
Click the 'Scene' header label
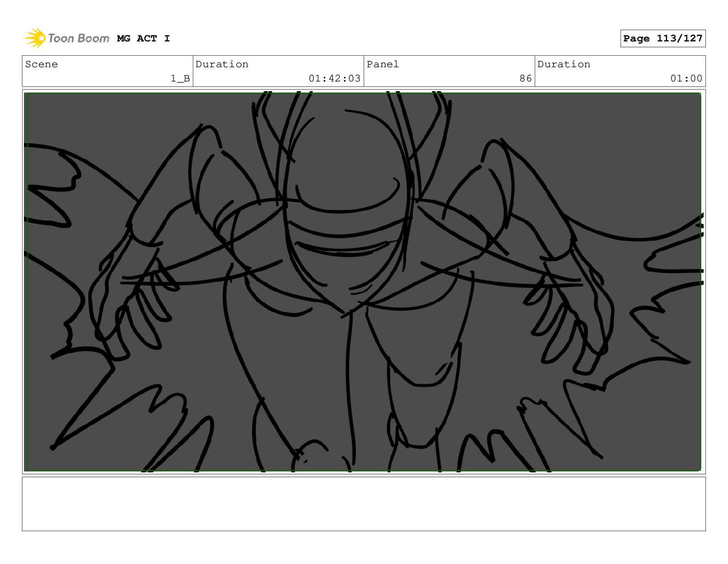point(41,64)
